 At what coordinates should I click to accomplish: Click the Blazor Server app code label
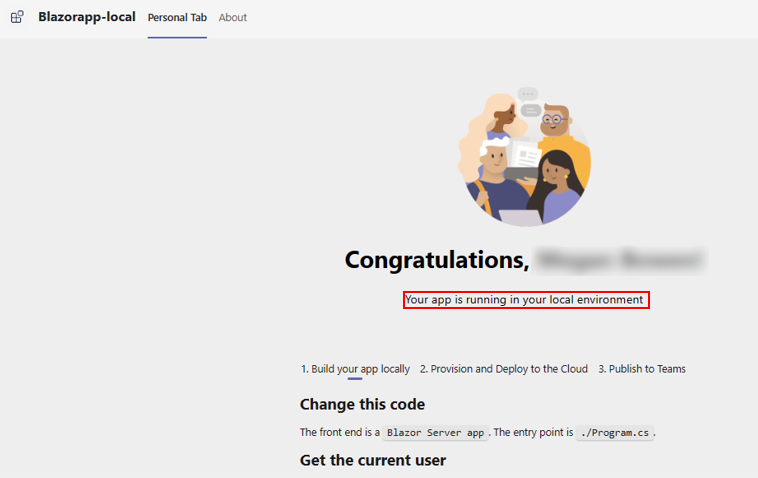click(435, 433)
